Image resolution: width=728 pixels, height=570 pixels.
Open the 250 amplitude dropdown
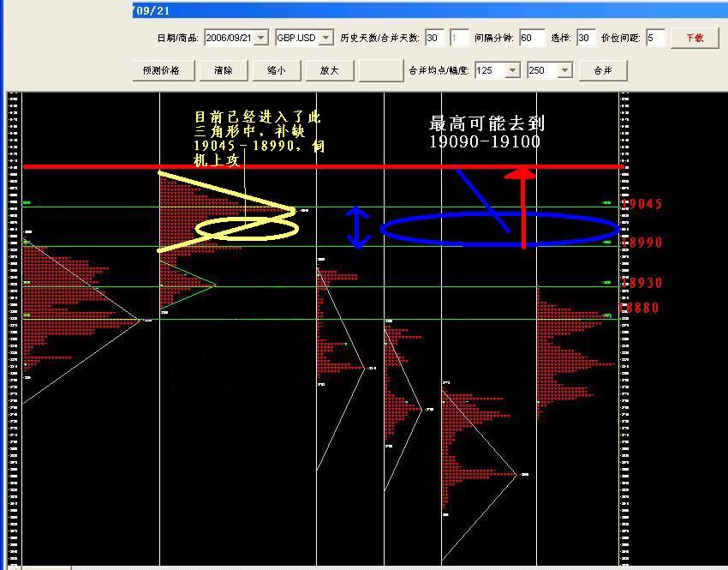click(565, 70)
